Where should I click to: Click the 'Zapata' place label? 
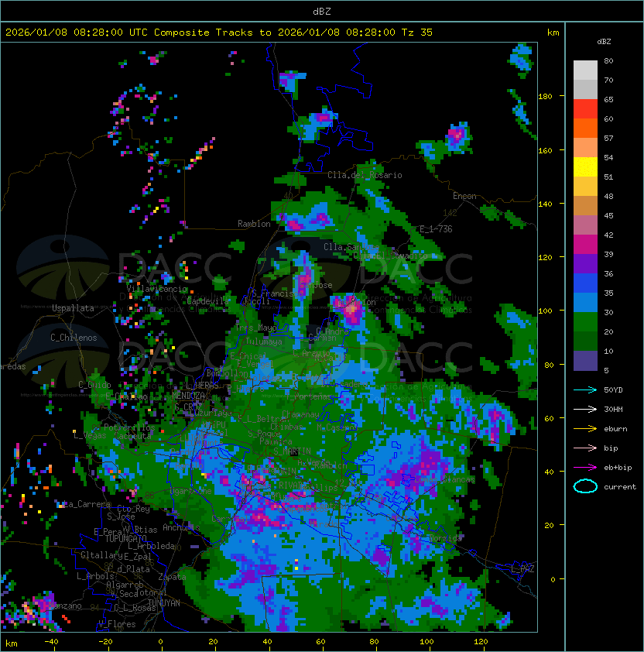click(172, 577)
